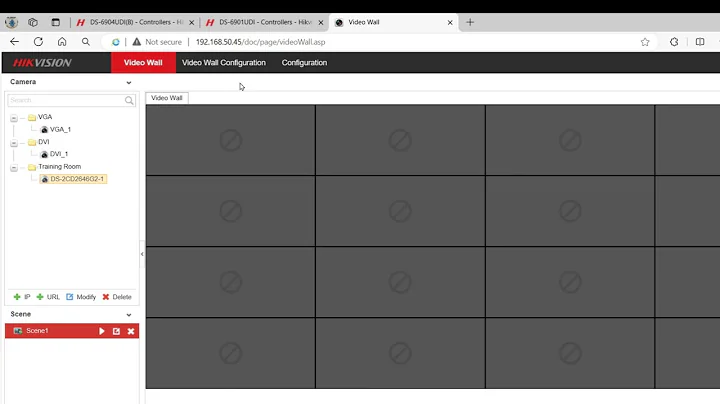Close the DS-6901UDI browser tab
The height and width of the screenshot is (404, 720).
[x=321, y=22]
